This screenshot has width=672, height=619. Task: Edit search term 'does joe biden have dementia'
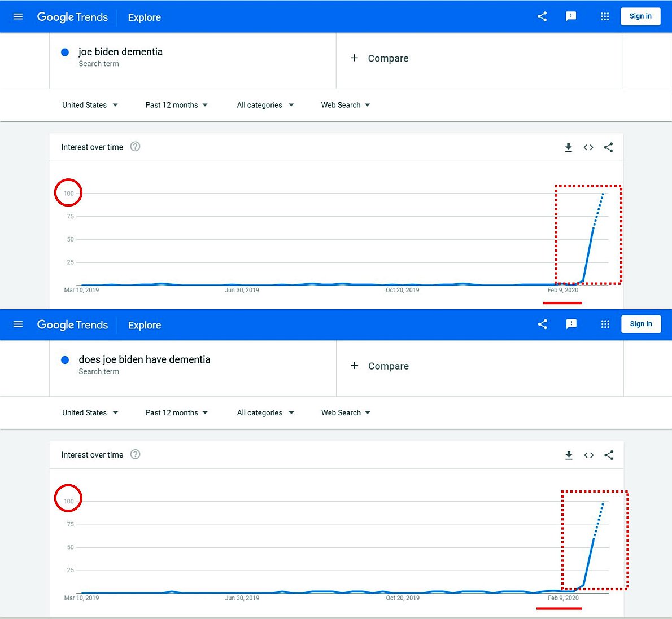[x=145, y=359]
